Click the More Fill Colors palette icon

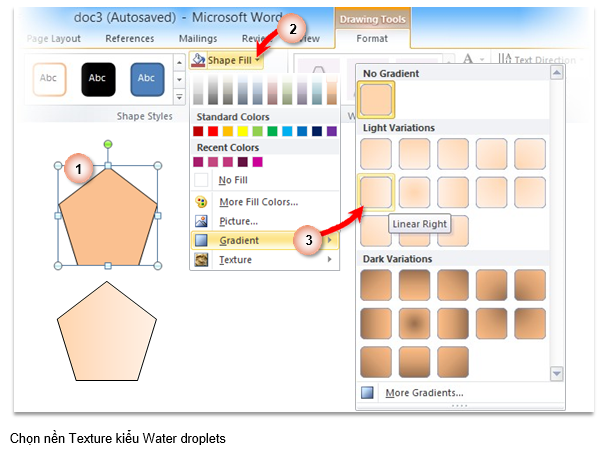[x=202, y=202]
